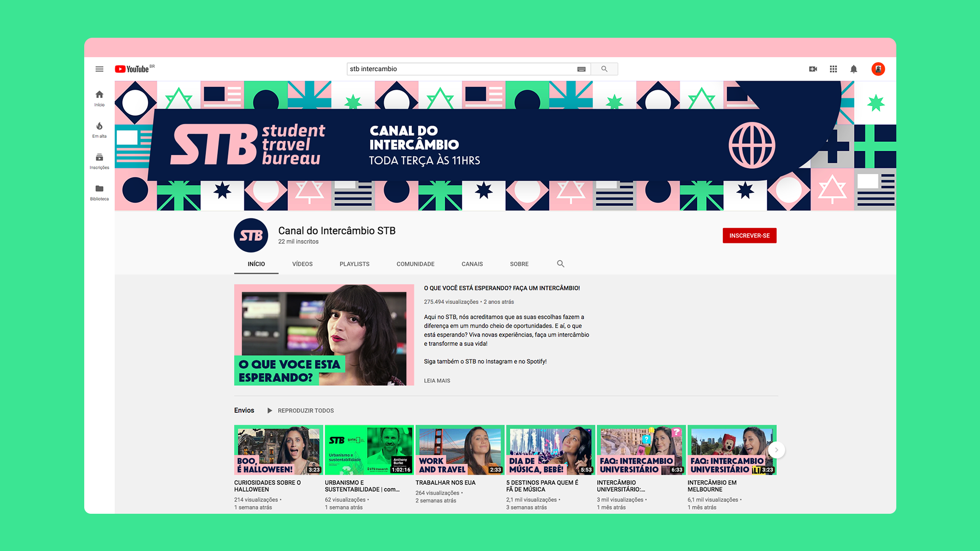980x551 pixels.
Task: Open the Comunidade tab
Action: pyautogui.click(x=415, y=264)
